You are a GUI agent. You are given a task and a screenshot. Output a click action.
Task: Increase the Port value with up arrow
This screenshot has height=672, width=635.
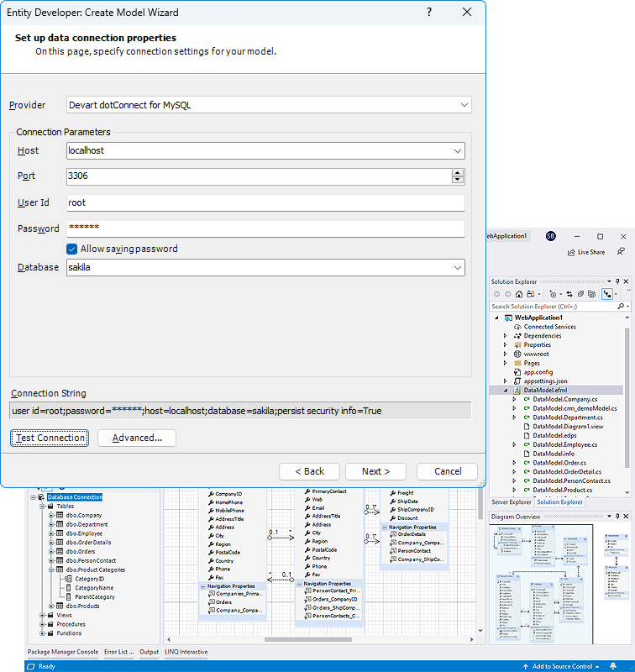click(x=458, y=173)
